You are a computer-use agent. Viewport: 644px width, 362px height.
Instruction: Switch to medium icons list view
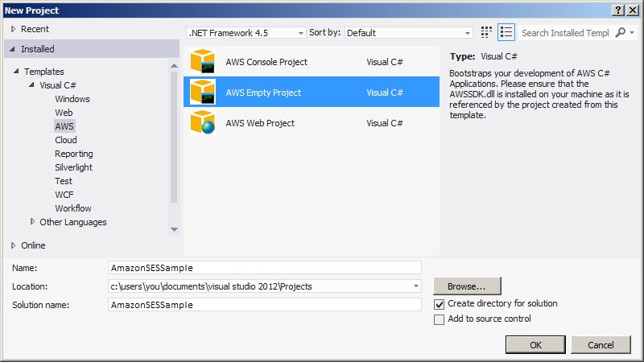coord(506,32)
